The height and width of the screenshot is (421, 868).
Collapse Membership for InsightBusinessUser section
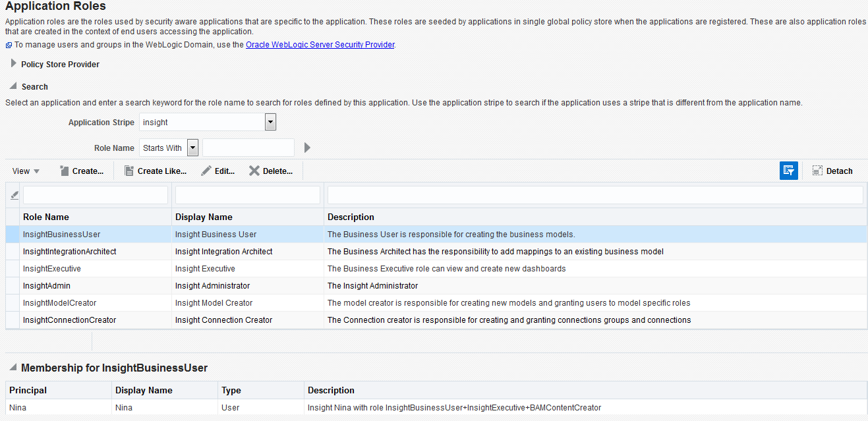pyautogui.click(x=13, y=368)
